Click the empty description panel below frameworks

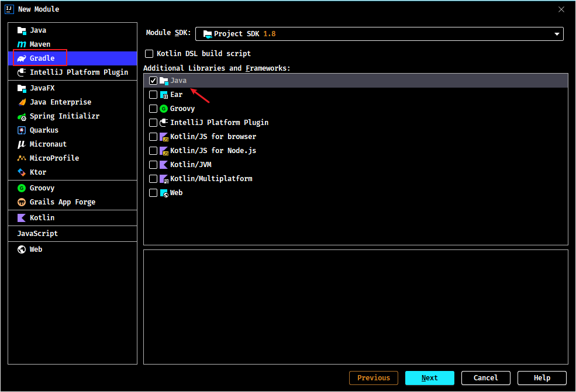pyautogui.click(x=356, y=307)
